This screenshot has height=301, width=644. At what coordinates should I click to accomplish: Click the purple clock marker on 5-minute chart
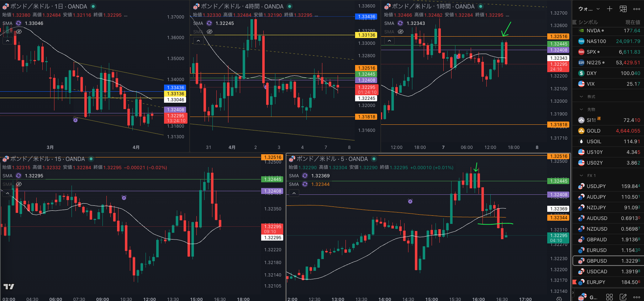[410, 201]
